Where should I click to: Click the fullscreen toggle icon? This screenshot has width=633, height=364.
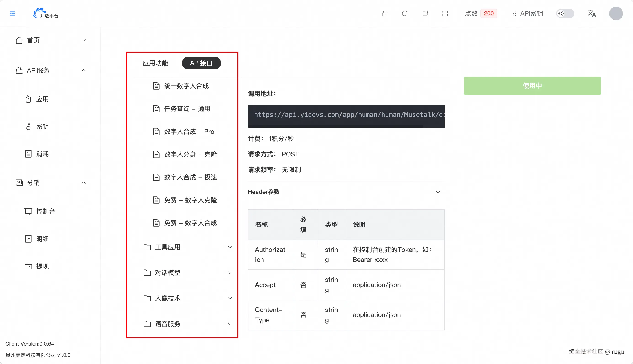point(445,13)
